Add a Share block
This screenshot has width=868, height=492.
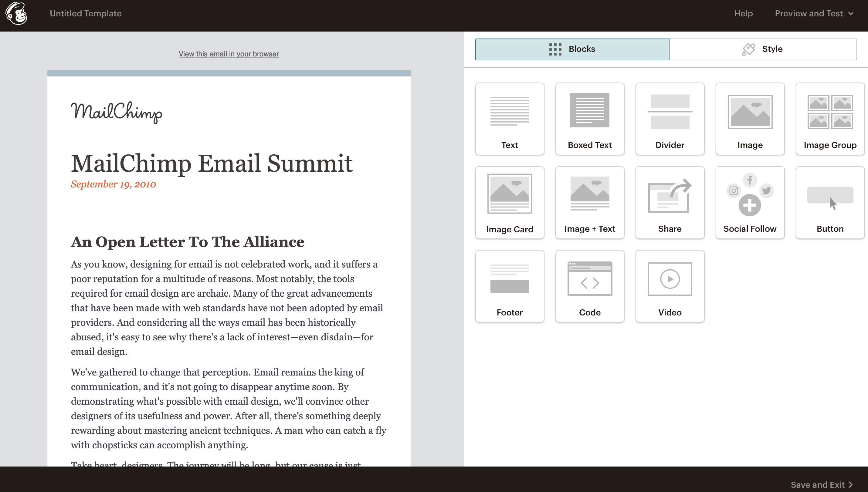(670, 203)
